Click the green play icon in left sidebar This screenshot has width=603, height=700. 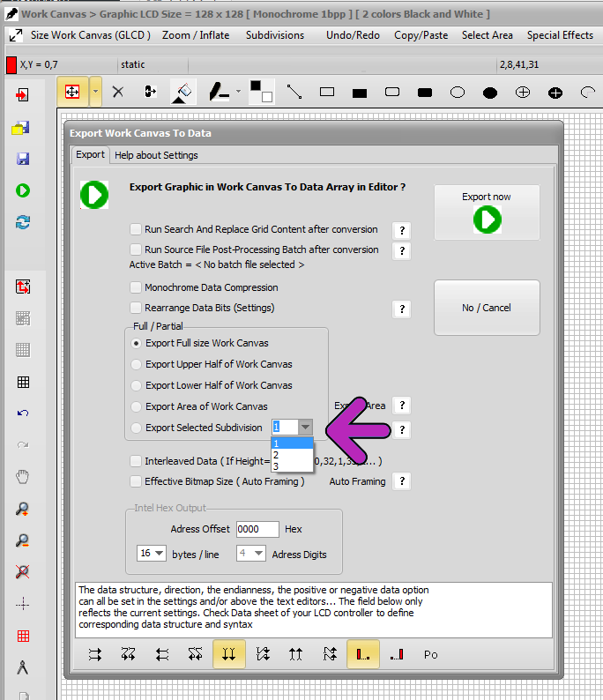click(x=22, y=190)
